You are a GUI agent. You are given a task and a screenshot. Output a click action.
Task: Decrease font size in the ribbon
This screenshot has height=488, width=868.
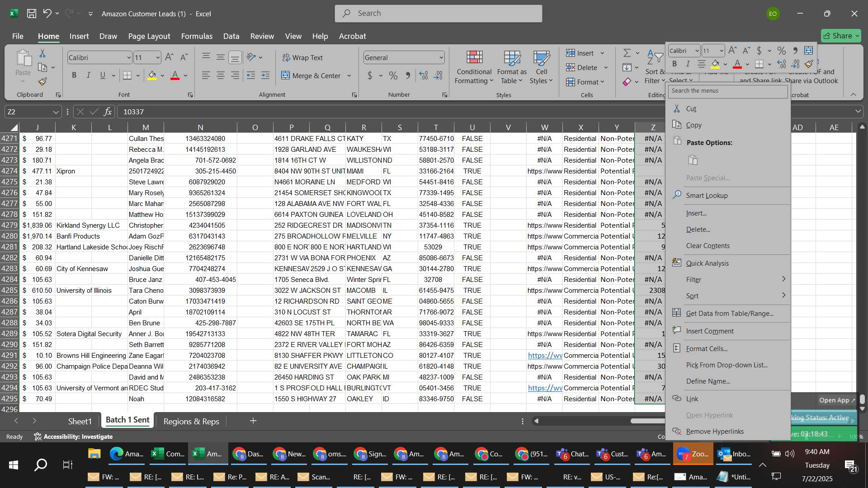pyautogui.click(x=184, y=57)
